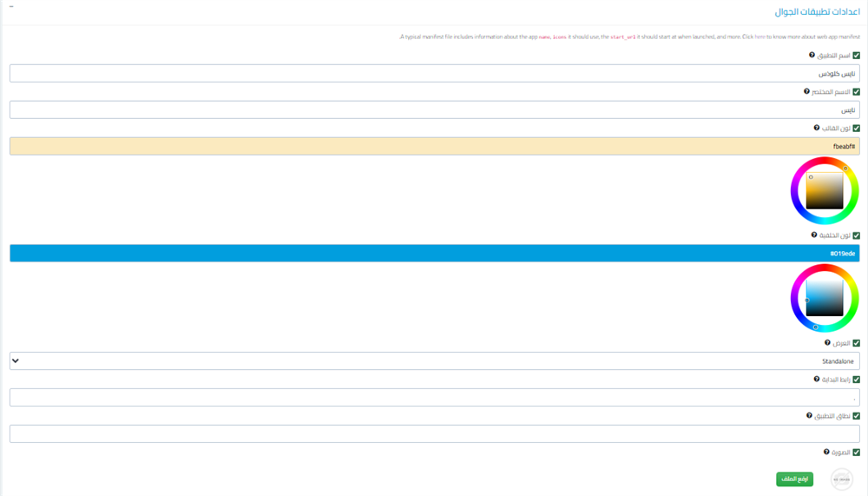Click the background color wheel under 019ede

coord(825,298)
